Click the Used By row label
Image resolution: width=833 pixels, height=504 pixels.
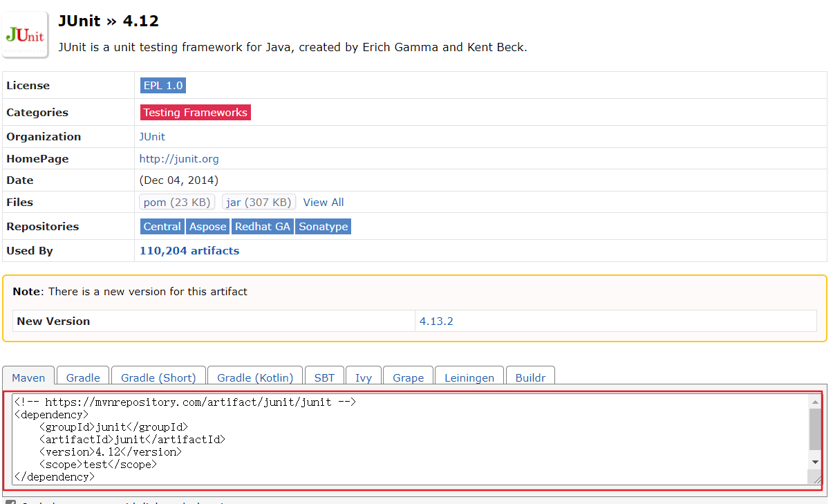click(30, 251)
